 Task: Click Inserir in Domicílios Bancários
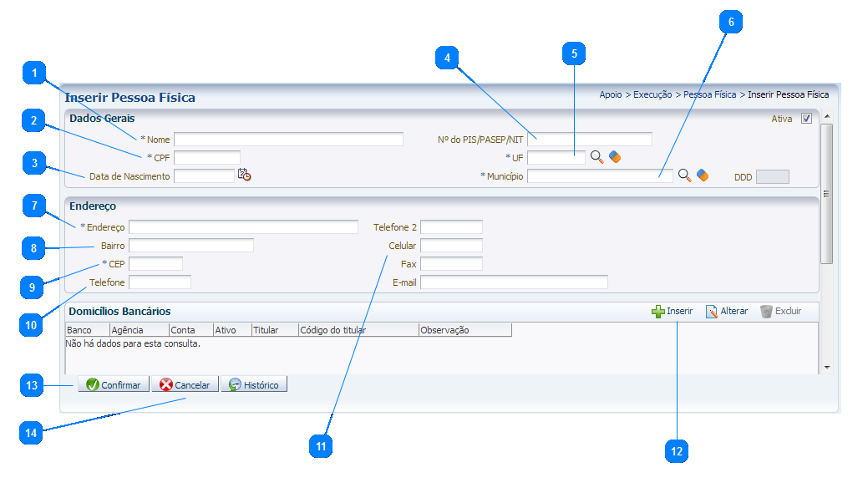point(672,311)
